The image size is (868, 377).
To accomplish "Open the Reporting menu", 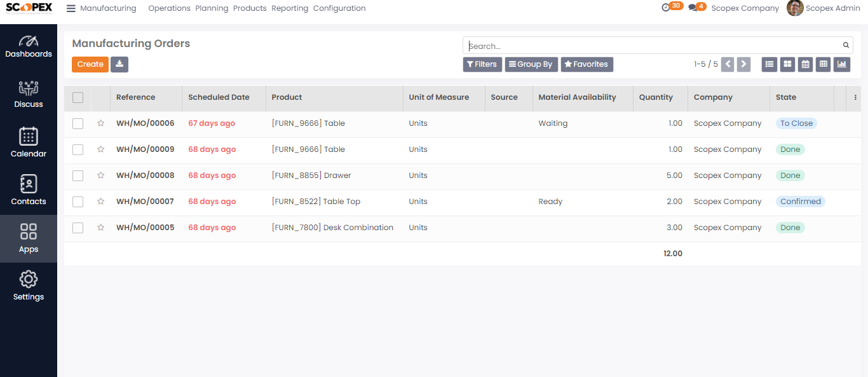I will point(290,8).
